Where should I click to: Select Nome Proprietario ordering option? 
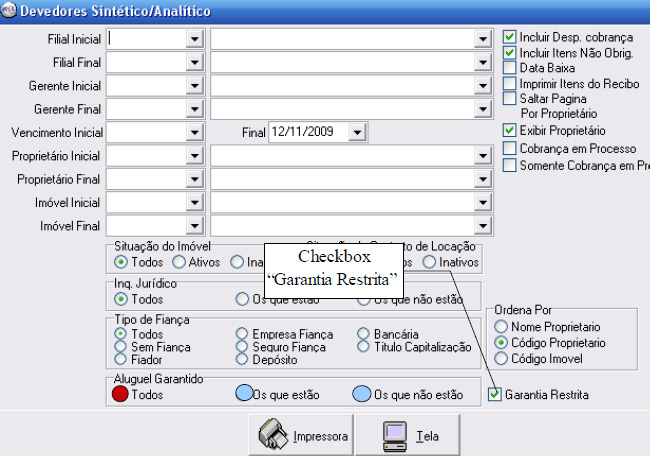point(502,327)
